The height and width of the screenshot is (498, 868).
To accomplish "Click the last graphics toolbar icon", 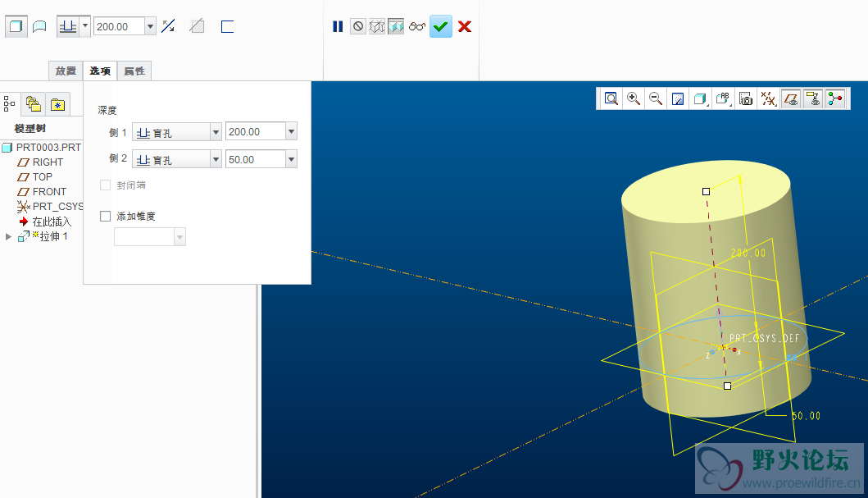I will coord(835,99).
